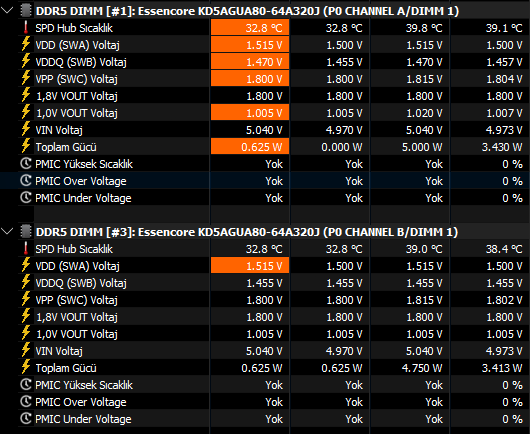Screen dimensions: 530x434
Task: Click lightning icon of DIMM #1 VIN Voltaj
Action: [26, 129]
